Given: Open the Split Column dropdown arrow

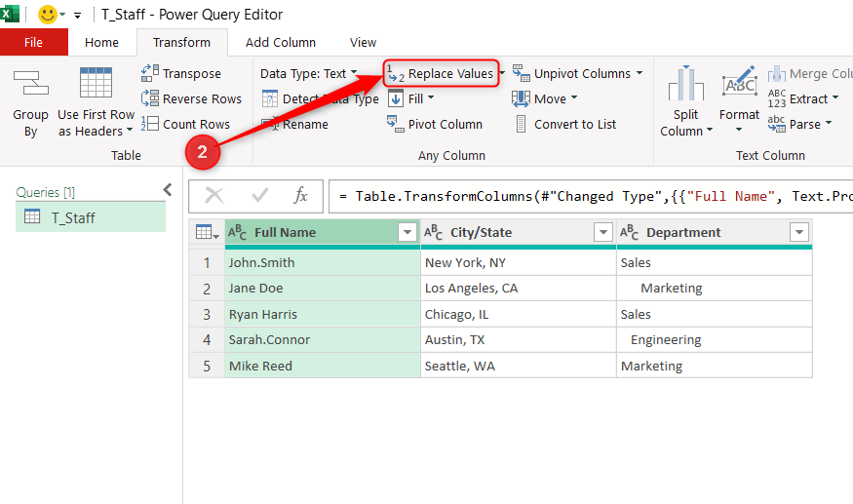Looking at the screenshot, I should (x=710, y=131).
